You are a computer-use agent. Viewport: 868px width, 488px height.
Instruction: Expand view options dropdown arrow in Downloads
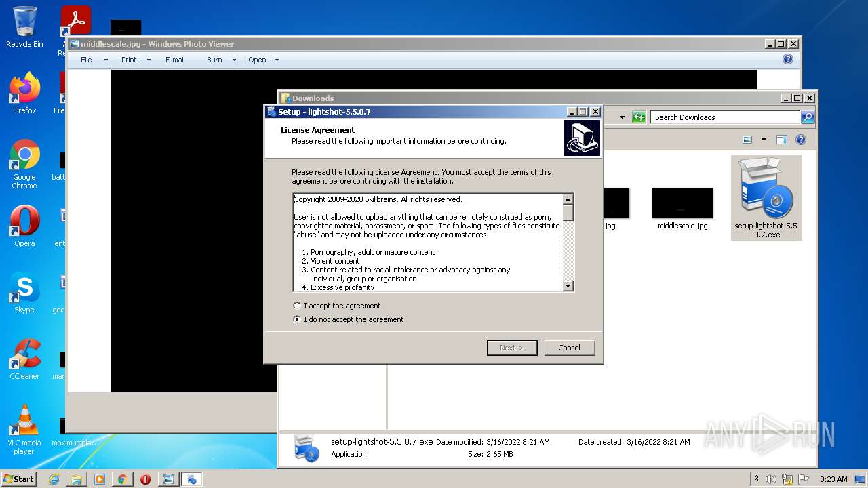click(763, 140)
